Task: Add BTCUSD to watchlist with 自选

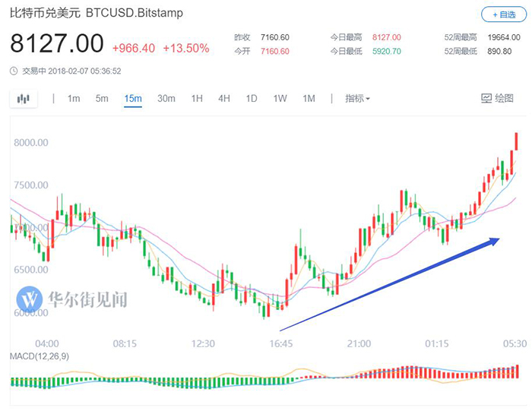Action: click(502, 14)
